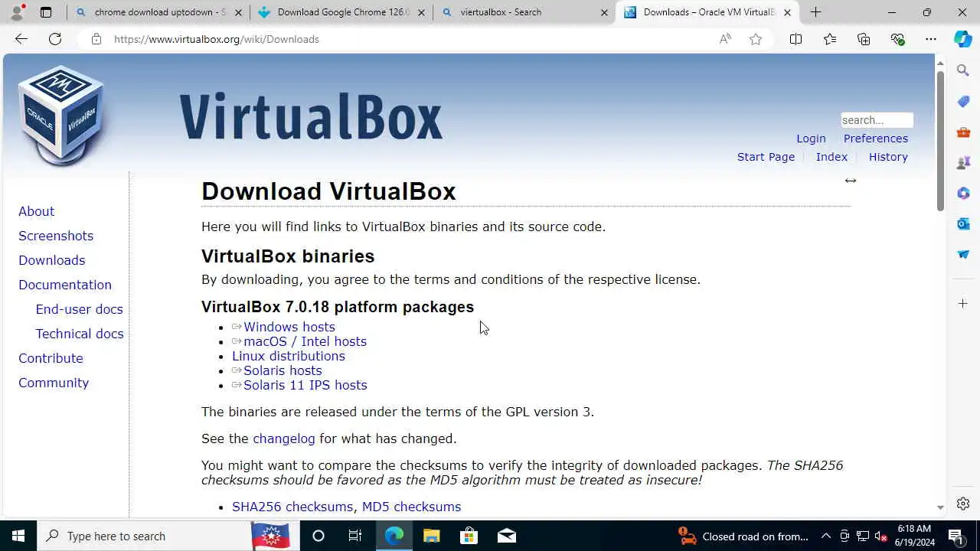Reload the page with the Refresh icon

click(55, 39)
